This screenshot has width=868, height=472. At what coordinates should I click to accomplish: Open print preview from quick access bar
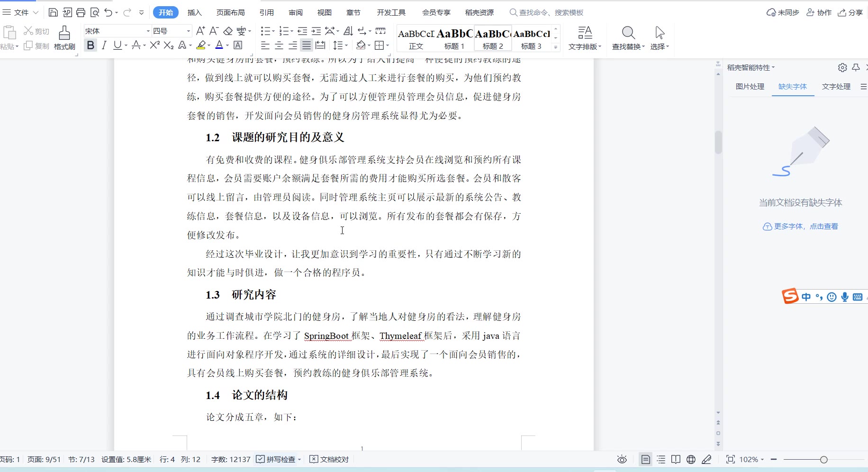(94, 13)
